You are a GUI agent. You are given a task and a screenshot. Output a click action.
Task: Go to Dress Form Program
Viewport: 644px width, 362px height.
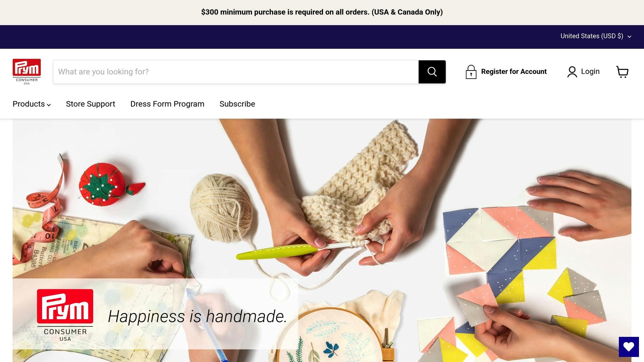coord(167,104)
